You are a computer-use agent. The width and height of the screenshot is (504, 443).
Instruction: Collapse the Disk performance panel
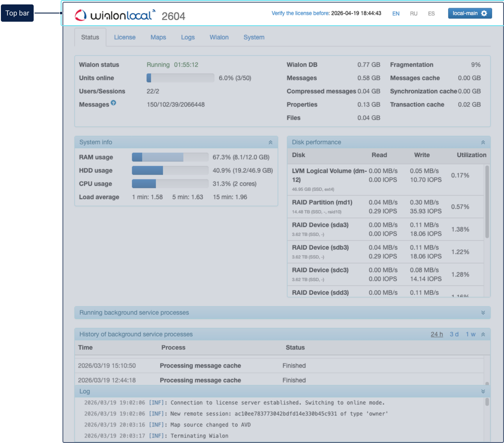pyautogui.click(x=483, y=143)
